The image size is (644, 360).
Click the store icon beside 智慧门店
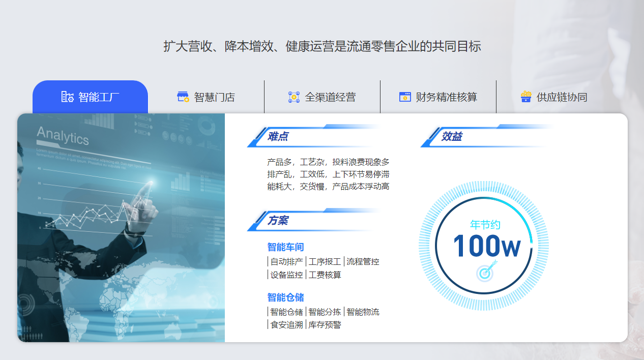click(x=183, y=97)
